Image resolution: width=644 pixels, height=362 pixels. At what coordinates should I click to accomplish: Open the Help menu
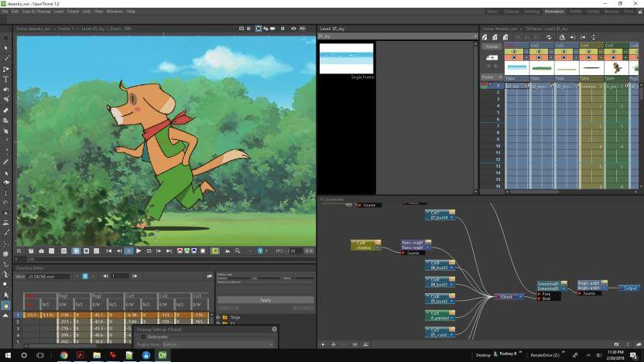click(131, 12)
